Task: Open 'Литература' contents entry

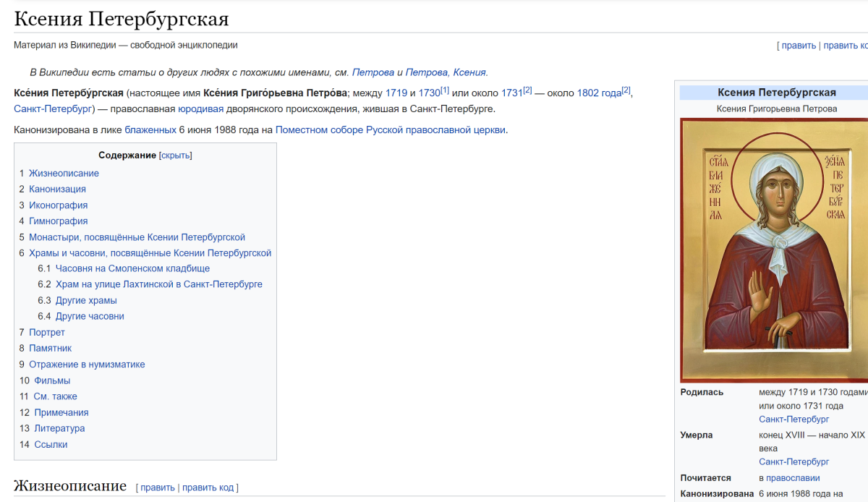Action: [x=59, y=428]
